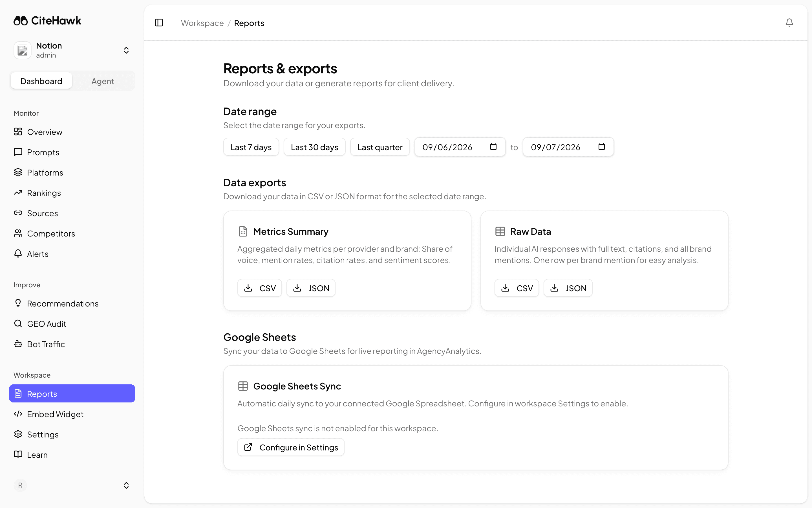This screenshot has height=508, width=812.
Task: Open the end date calendar picker
Action: [602, 147]
